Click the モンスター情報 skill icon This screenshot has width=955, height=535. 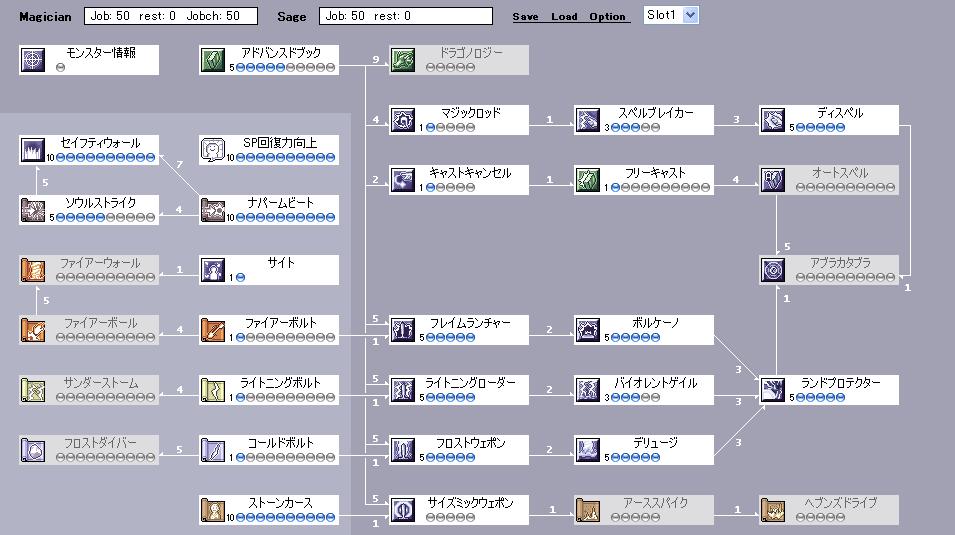(33, 60)
